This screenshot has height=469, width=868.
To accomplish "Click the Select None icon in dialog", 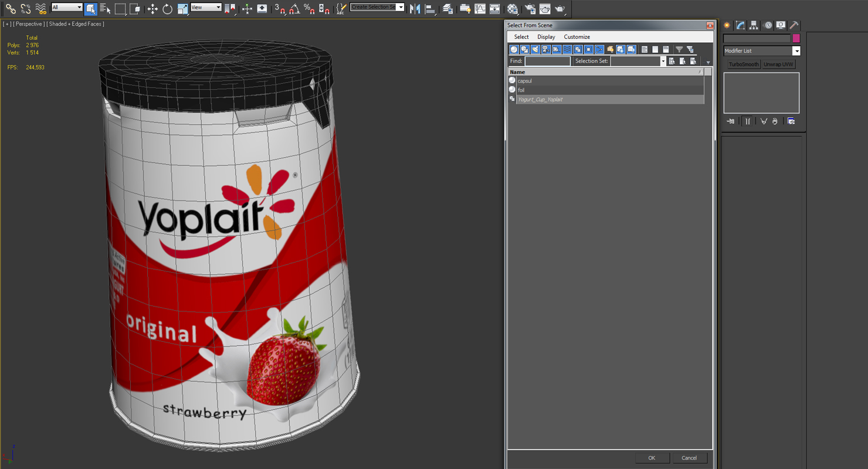I will (x=655, y=50).
